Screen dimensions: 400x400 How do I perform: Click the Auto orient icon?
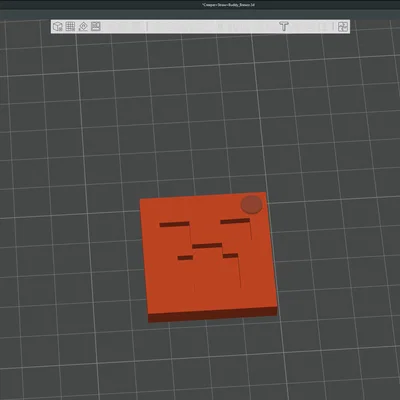(83, 27)
